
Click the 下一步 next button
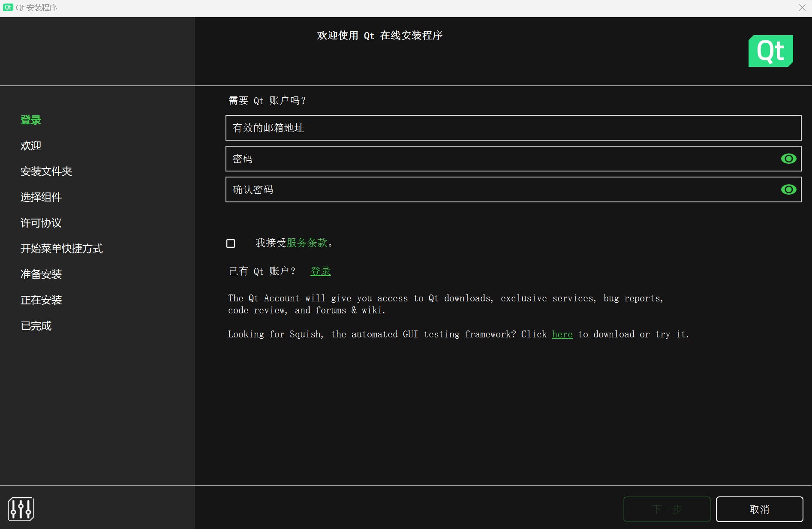click(x=667, y=509)
